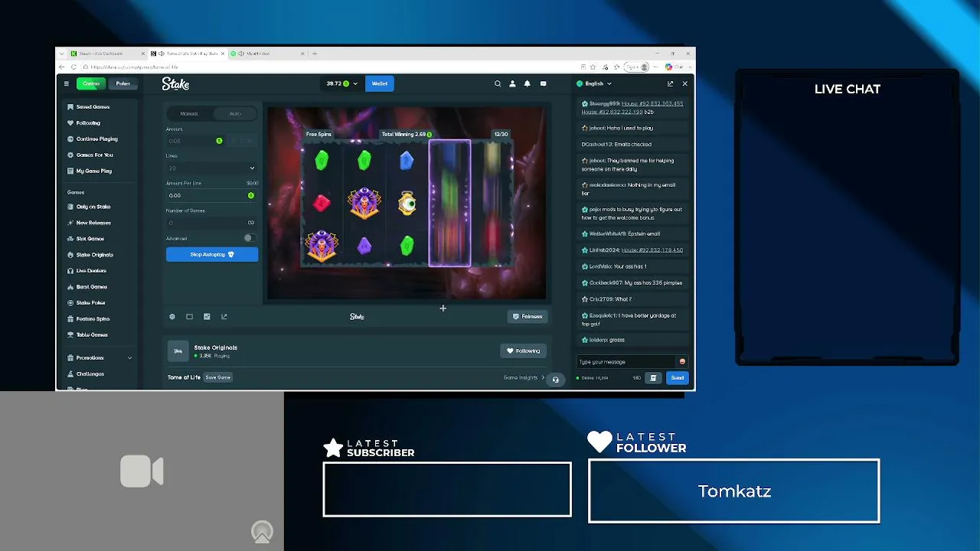Switch to the Poker tab
Viewport: 980px width, 551px height.
122,83
